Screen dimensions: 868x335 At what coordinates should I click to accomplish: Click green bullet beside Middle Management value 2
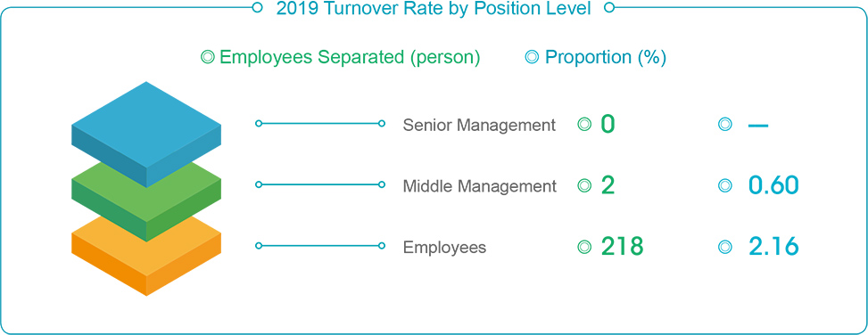pyautogui.click(x=584, y=185)
